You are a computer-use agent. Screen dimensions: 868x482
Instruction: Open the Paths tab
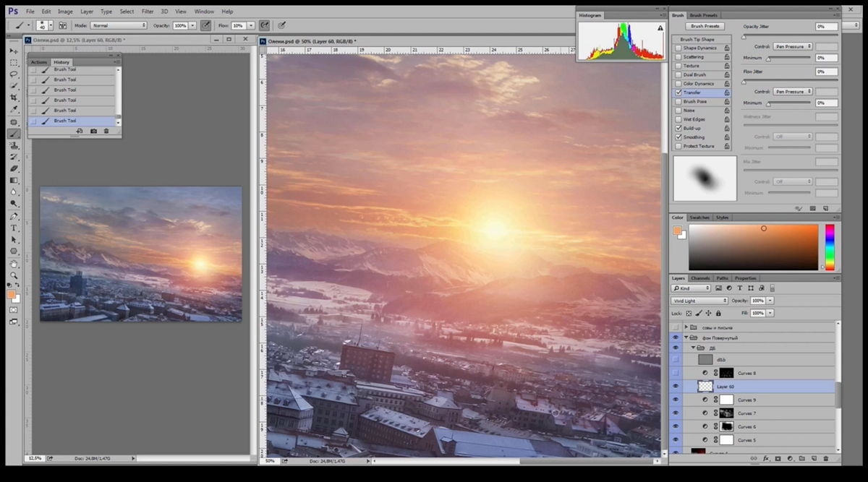click(723, 278)
